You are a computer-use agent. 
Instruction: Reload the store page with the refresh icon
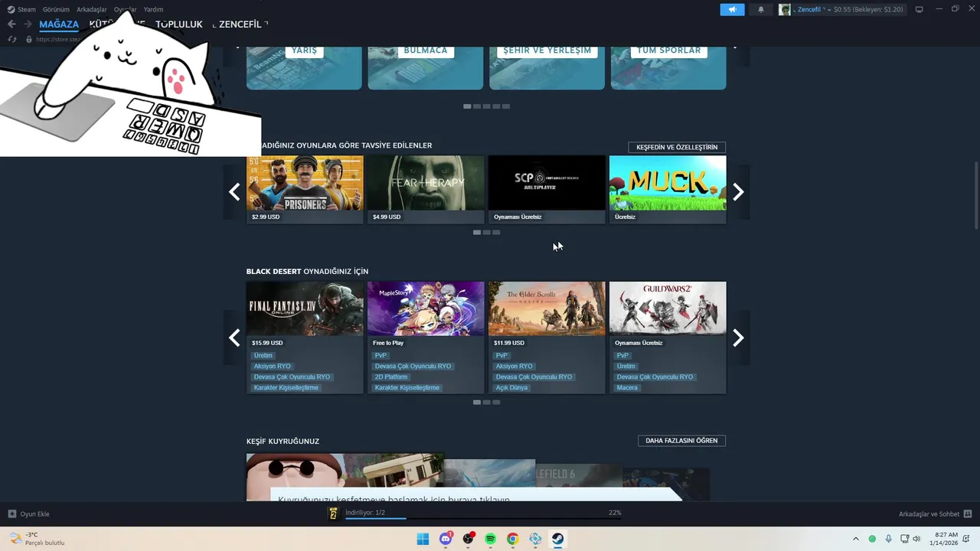pyautogui.click(x=12, y=39)
